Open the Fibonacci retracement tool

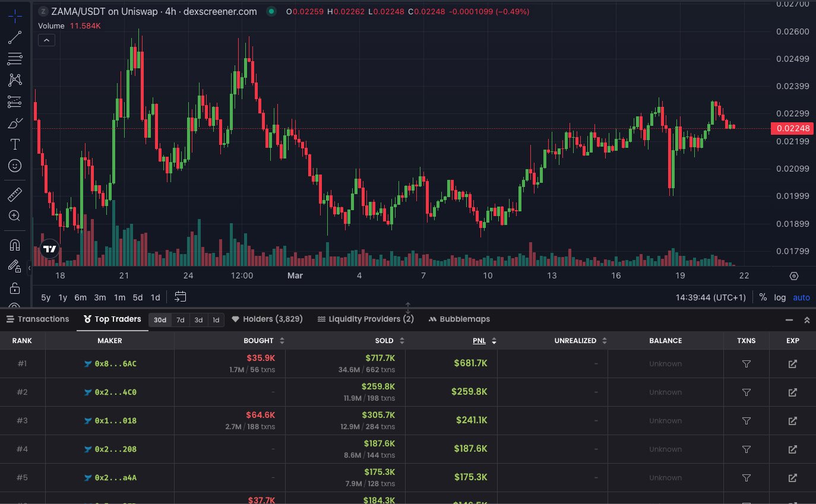click(15, 59)
